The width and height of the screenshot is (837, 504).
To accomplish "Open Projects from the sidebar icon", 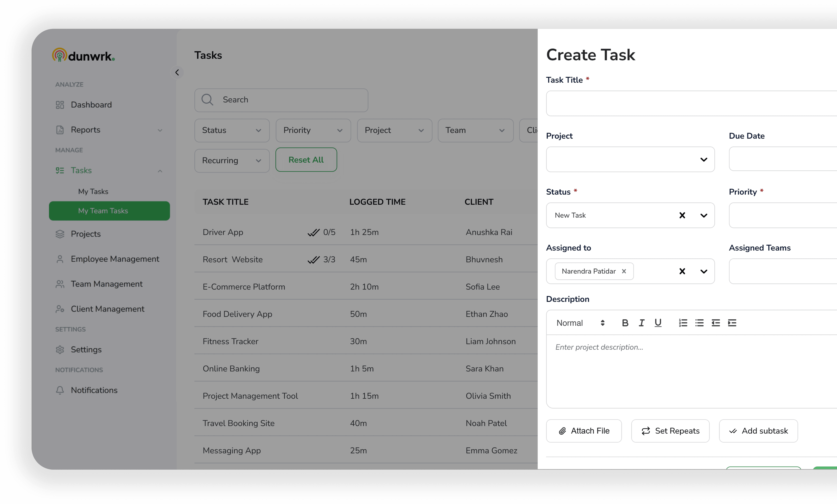I will point(60,234).
